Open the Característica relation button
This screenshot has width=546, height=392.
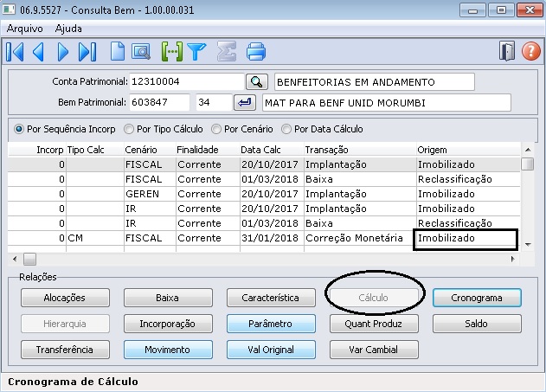pos(271,298)
